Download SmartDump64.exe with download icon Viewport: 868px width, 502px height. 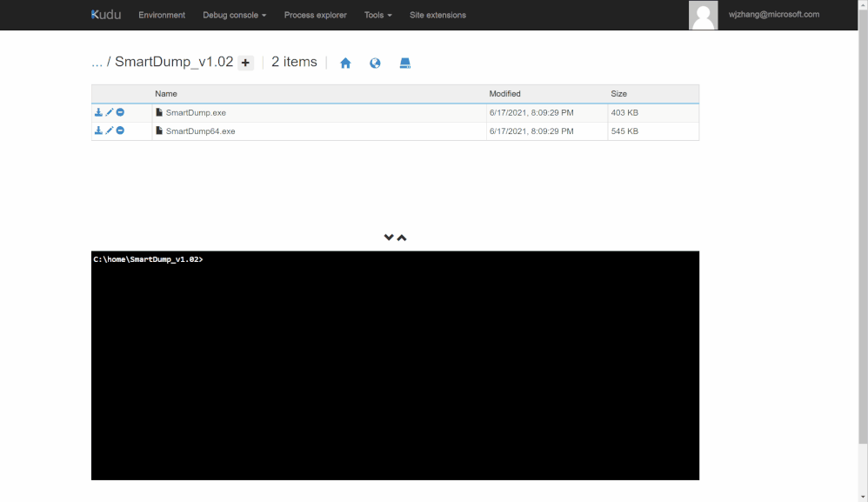[x=98, y=131]
